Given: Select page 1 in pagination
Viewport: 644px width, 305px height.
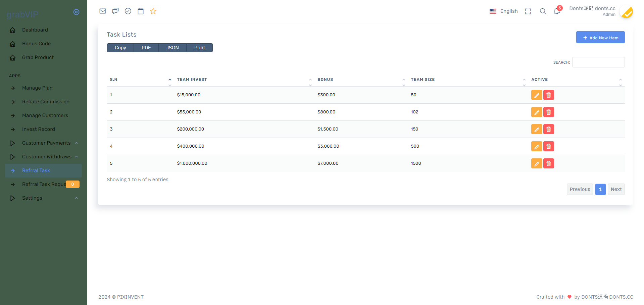Looking at the screenshot, I should (x=600, y=189).
